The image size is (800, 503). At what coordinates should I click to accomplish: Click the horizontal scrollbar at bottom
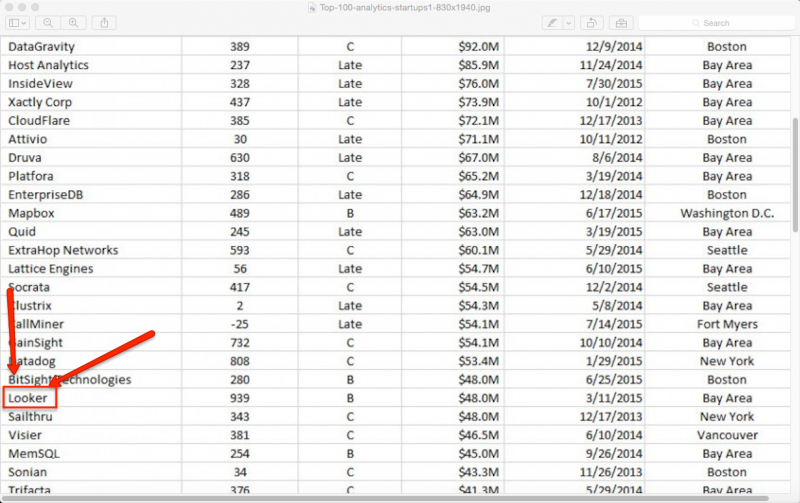point(385,498)
